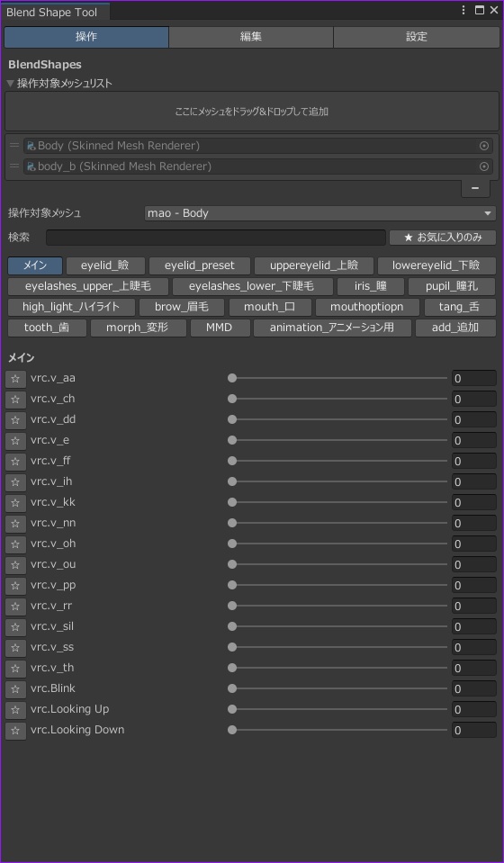Add vrc.v_sil to favorites
Screen dimensions: 504x863
(15, 627)
